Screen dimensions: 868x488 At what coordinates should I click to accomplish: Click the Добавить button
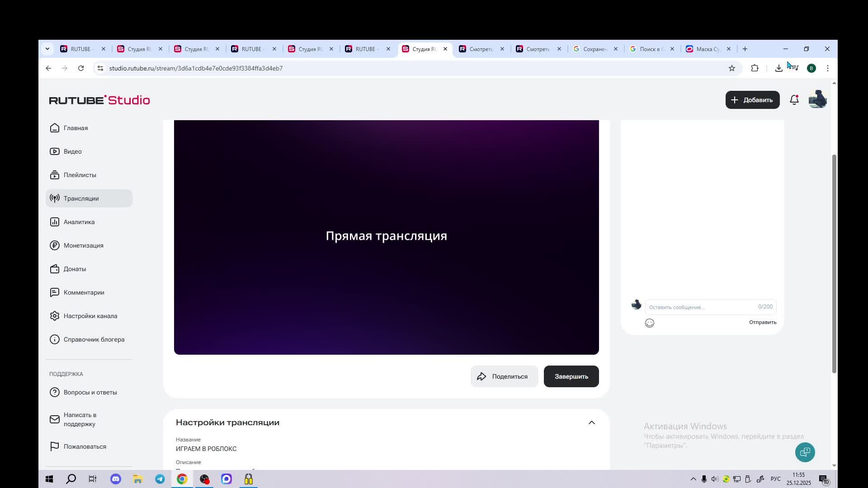pos(752,100)
